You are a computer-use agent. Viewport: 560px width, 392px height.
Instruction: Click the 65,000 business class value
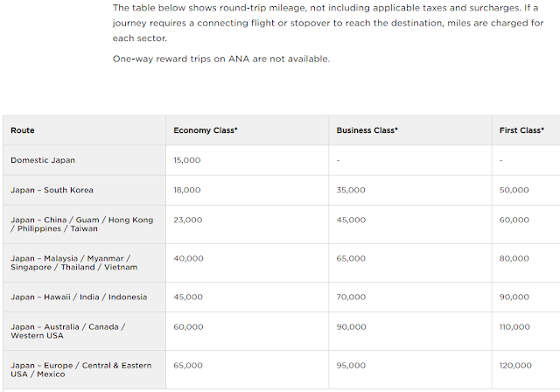[x=350, y=258]
